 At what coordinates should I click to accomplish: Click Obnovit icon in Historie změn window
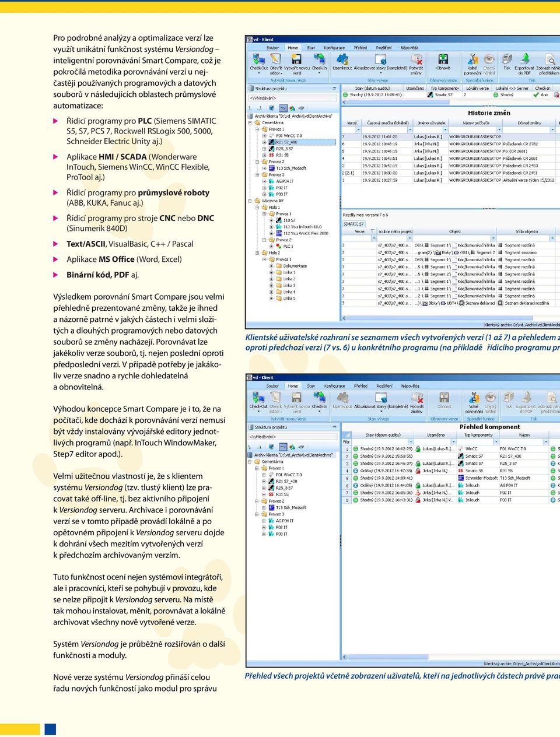[x=443, y=59]
